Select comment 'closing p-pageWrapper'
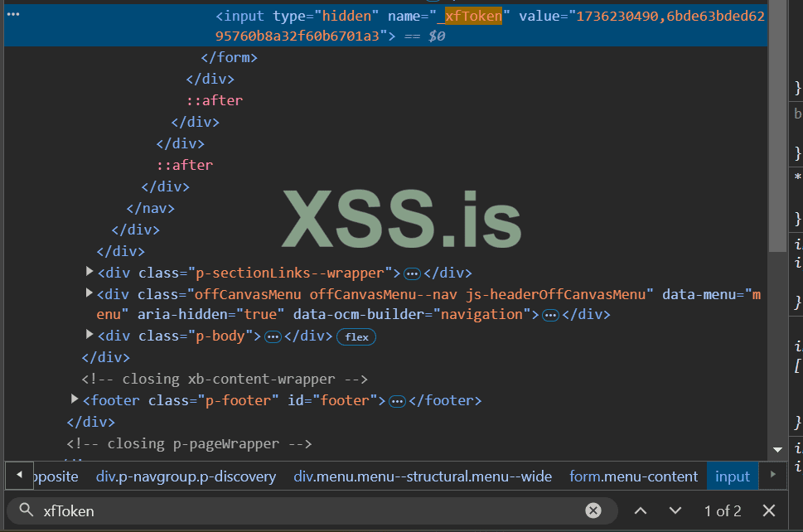803x532 pixels. 189,444
